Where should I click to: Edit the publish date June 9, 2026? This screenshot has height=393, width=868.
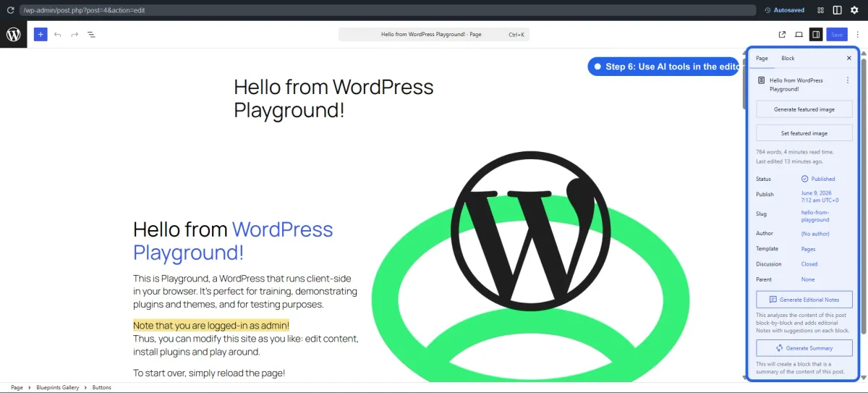click(820, 197)
